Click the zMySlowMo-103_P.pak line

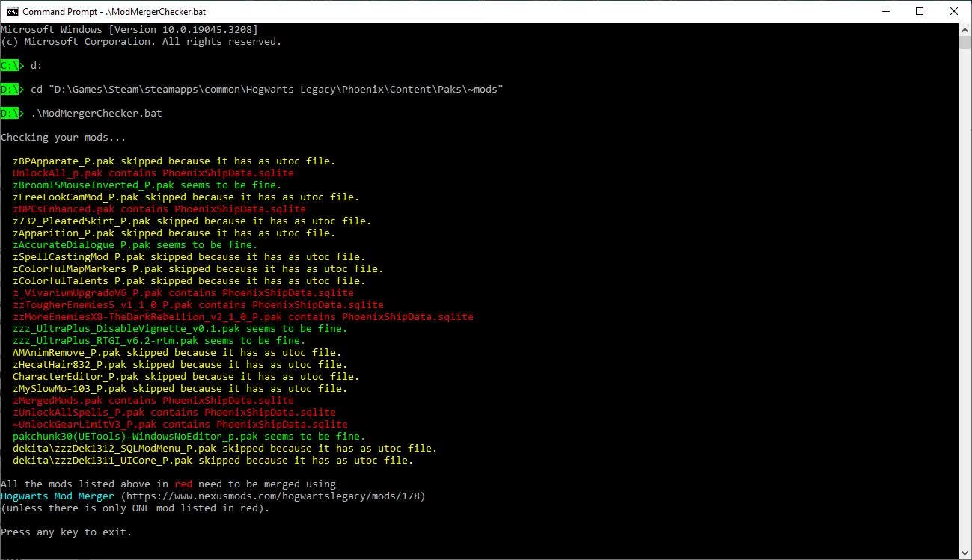(180, 389)
